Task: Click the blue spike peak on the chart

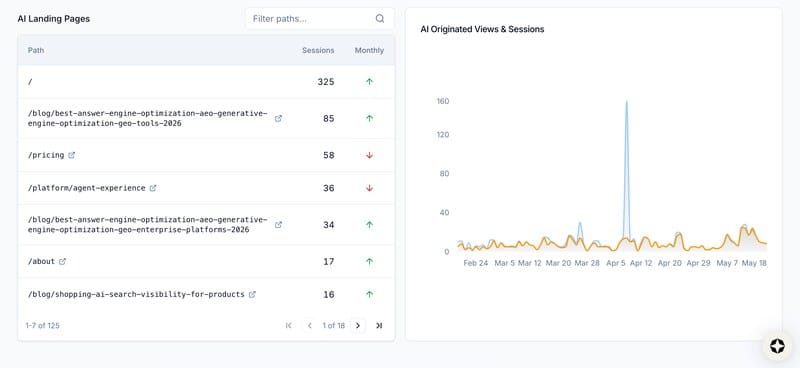Action: point(626,102)
